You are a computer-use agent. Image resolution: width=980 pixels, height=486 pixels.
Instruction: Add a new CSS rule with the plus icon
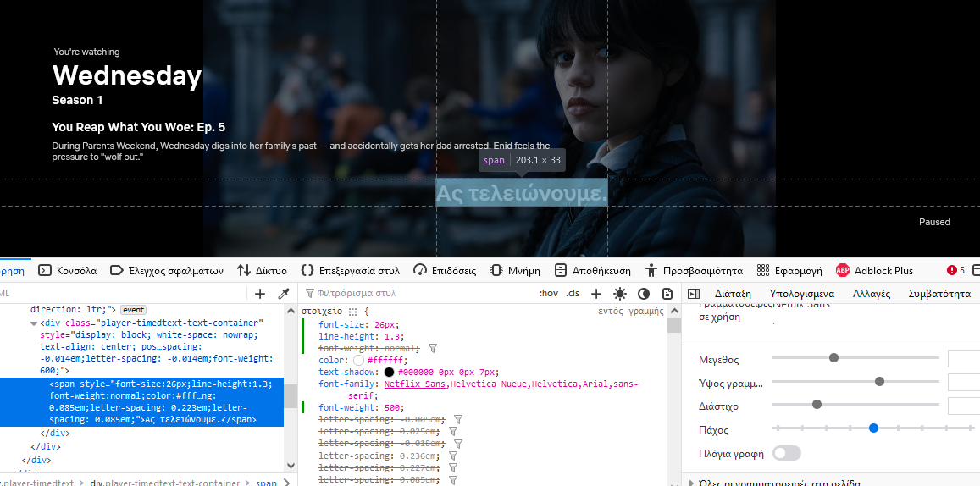coord(596,294)
